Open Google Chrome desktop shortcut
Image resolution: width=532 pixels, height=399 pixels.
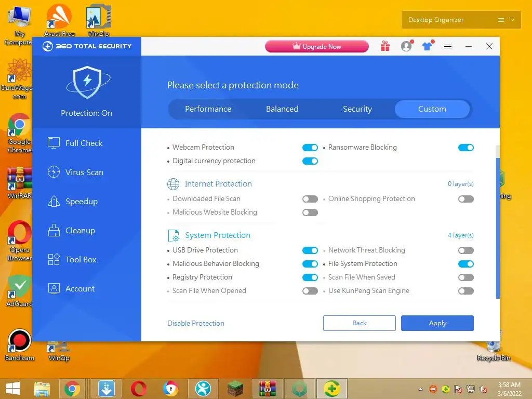click(x=19, y=133)
